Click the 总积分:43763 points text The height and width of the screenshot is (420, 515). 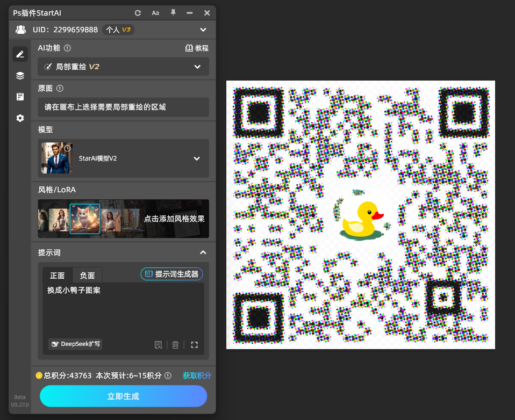pyautogui.click(x=68, y=375)
